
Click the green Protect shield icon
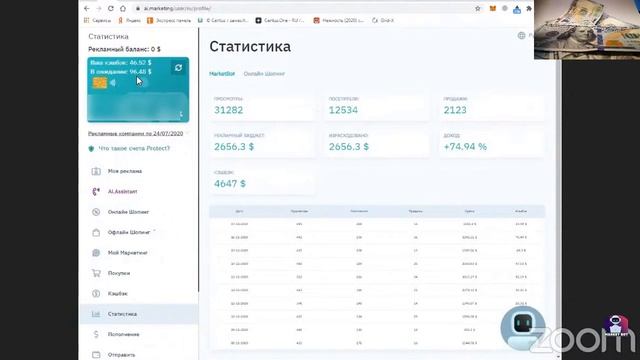(x=91, y=149)
